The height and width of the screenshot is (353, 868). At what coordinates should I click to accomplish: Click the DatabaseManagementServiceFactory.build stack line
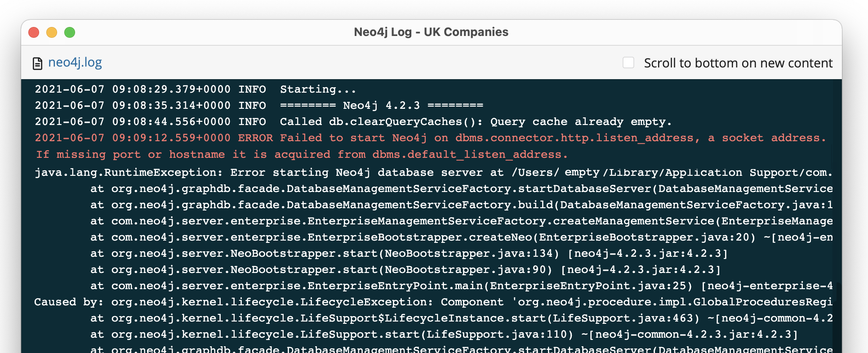pyautogui.click(x=461, y=205)
